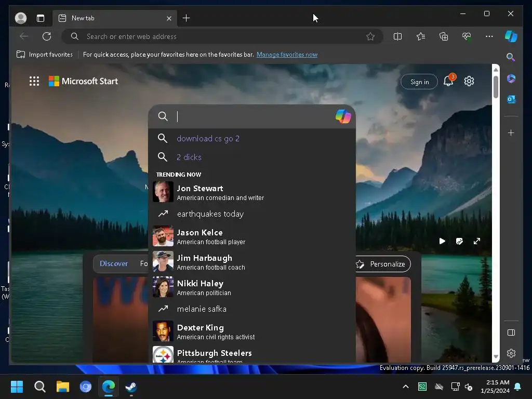The width and height of the screenshot is (532, 399).
Task: Close the New tab tab
Action: coord(169,18)
